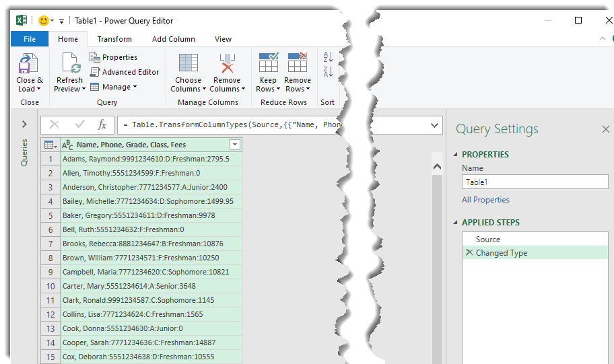Expand the Choose Columns dropdown arrow
Viewport: 614px width, 364px height.
(x=204, y=89)
